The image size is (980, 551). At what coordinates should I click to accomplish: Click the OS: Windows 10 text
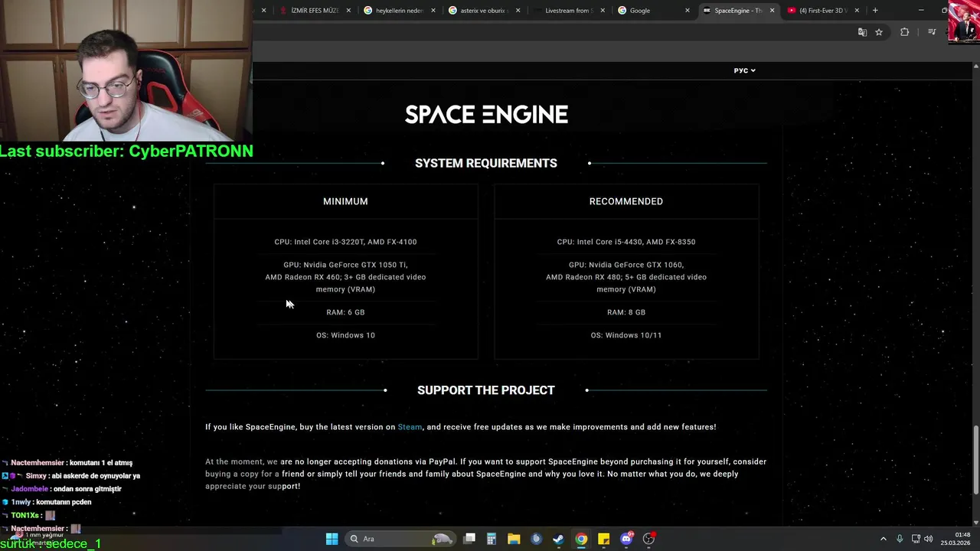(x=345, y=335)
